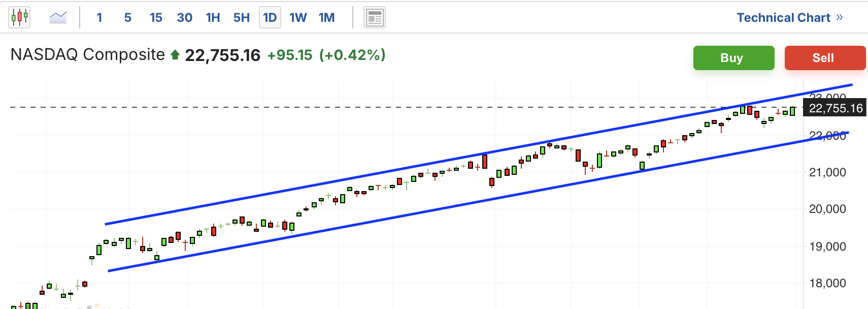868x309 pixels.
Task: Choose the 1D timeframe
Action: pyautogui.click(x=270, y=18)
